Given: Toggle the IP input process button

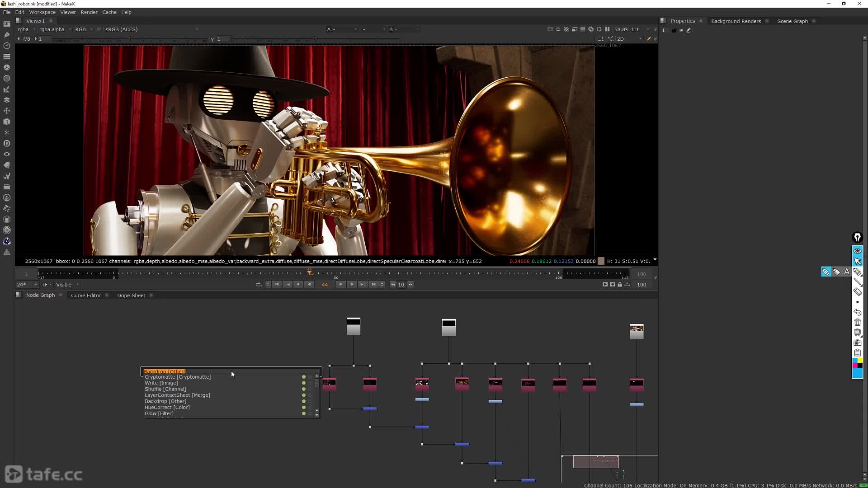Looking at the screenshot, I should [99, 29].
